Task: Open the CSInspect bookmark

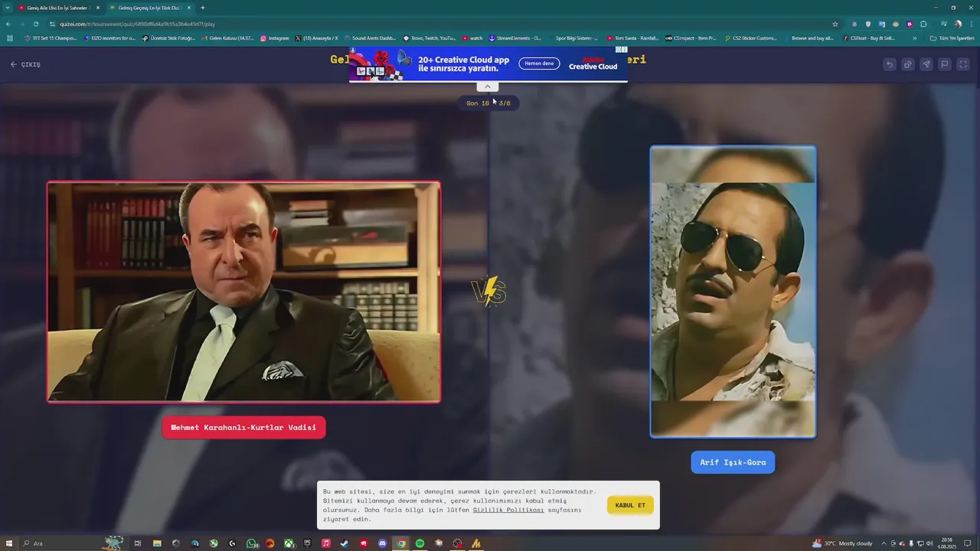Action: pos(691,37)
